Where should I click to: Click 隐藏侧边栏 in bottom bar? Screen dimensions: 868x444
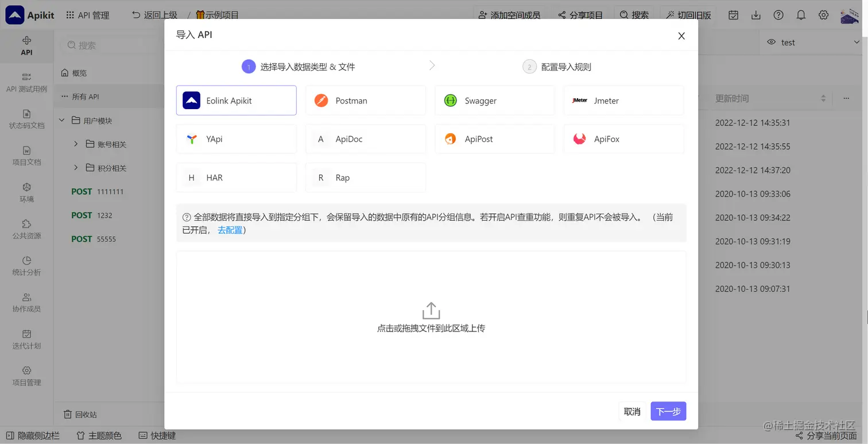[33, 435]
